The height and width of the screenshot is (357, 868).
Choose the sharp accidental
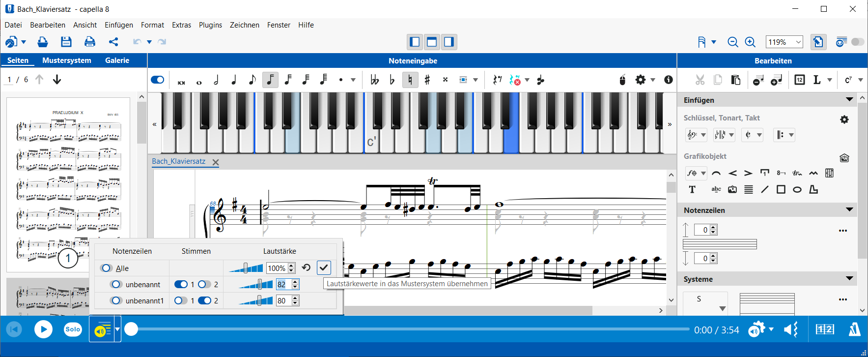pos(427,80)
